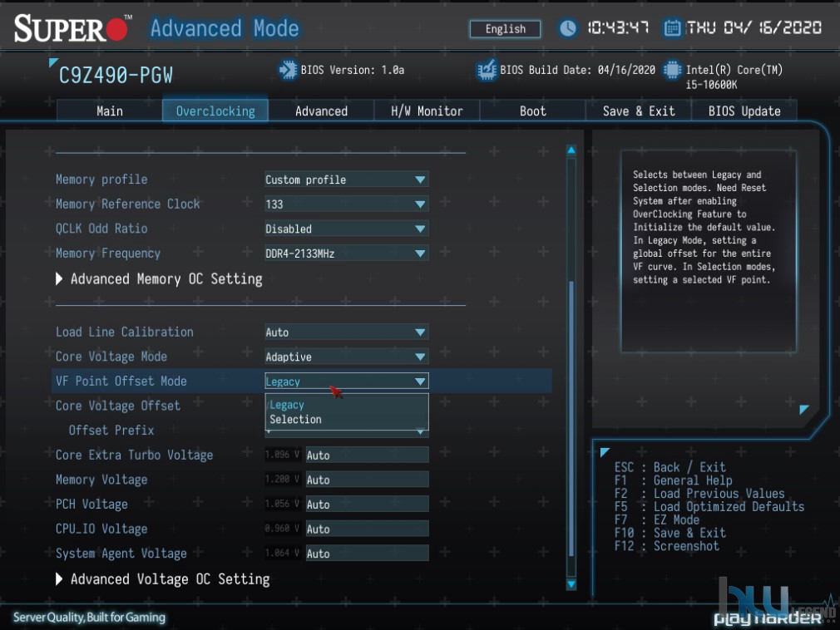Click the Memory Voltage Auto field
Viewport: 840px width, 630px height.
[x=367, y=480]
